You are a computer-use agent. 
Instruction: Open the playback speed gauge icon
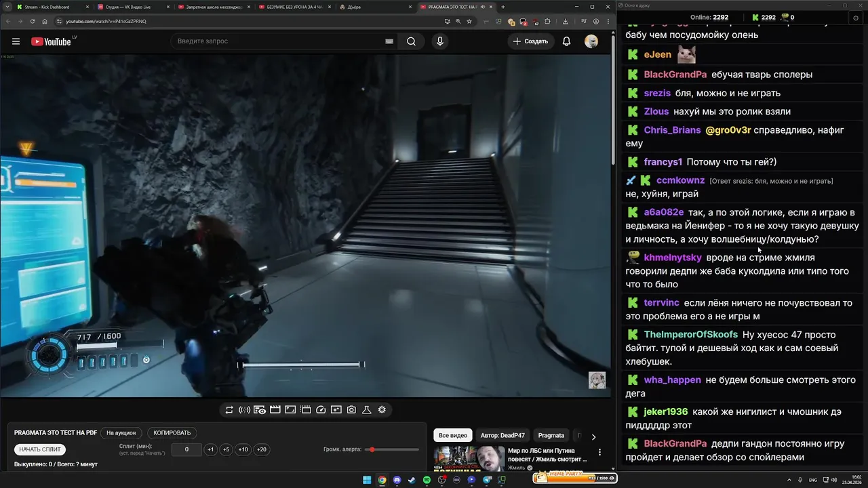tap(321, 410)
